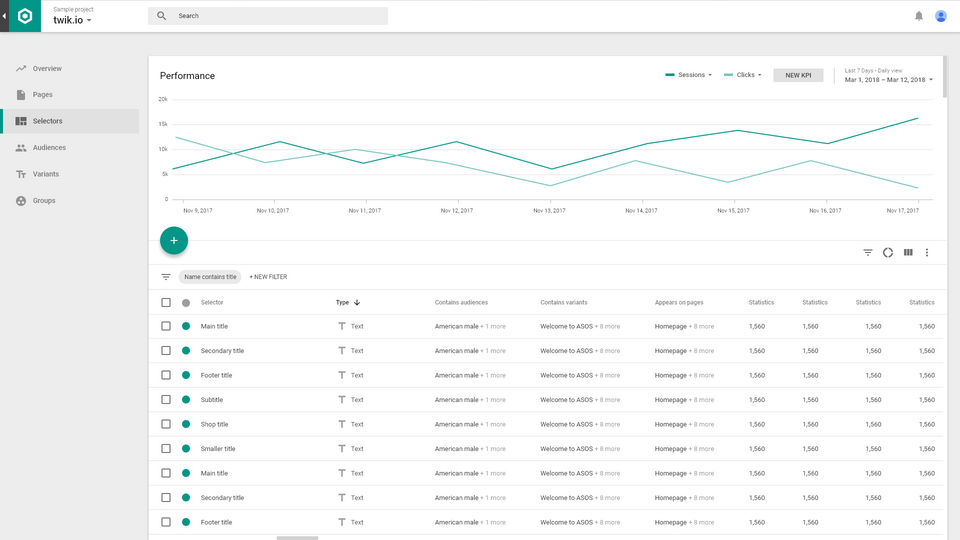Viewport: 960px width, 540px height.
Task: Click the vertical scrollbar at right edge
Action: coord(945,77)
